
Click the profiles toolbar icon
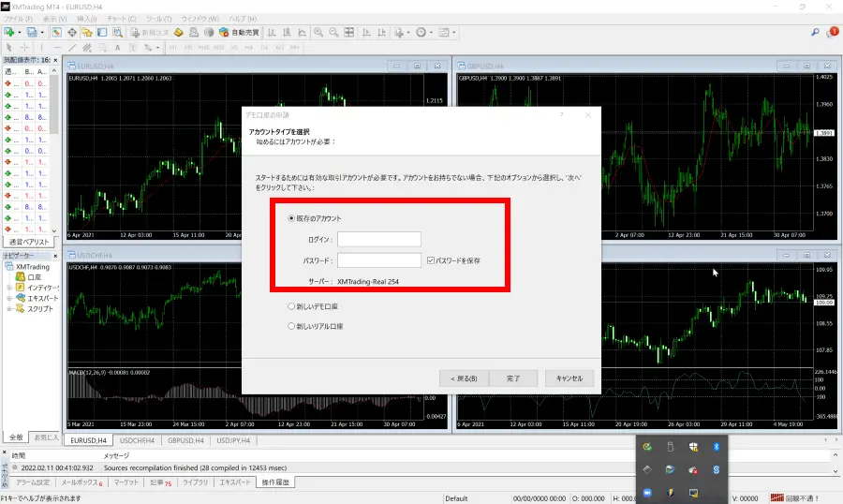(x=32, y=32)
